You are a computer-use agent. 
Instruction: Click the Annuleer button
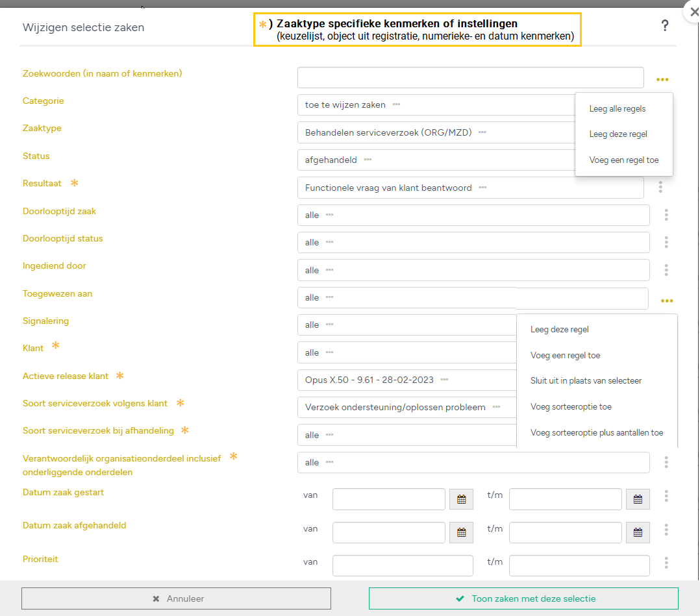177,598
